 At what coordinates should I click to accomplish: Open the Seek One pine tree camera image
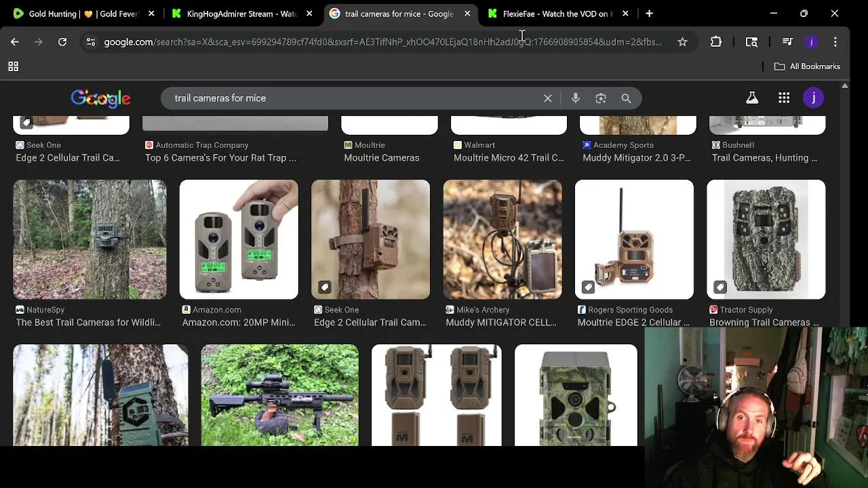370,239
